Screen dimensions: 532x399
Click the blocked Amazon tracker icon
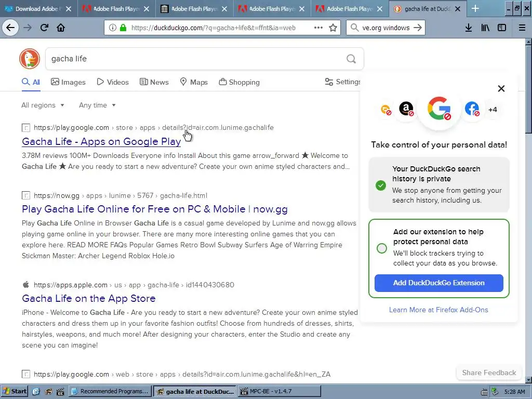point(406,109)
